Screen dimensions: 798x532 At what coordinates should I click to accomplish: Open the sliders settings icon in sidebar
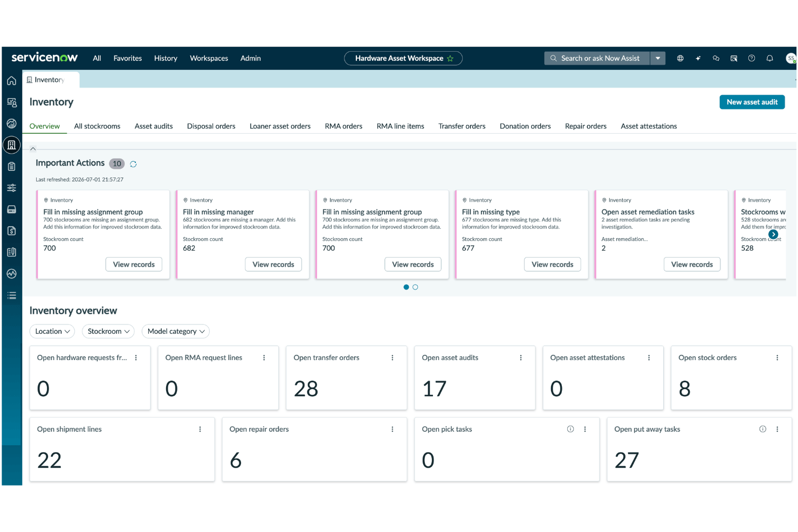click(11, 188)
